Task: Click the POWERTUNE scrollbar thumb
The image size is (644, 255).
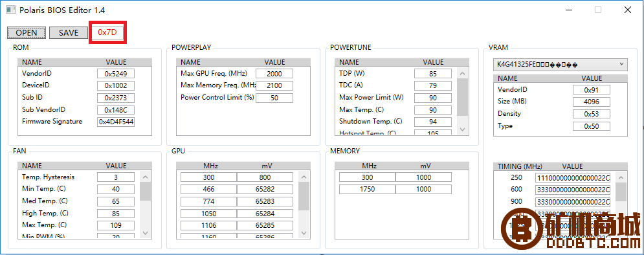Action: tap(463, 96)
